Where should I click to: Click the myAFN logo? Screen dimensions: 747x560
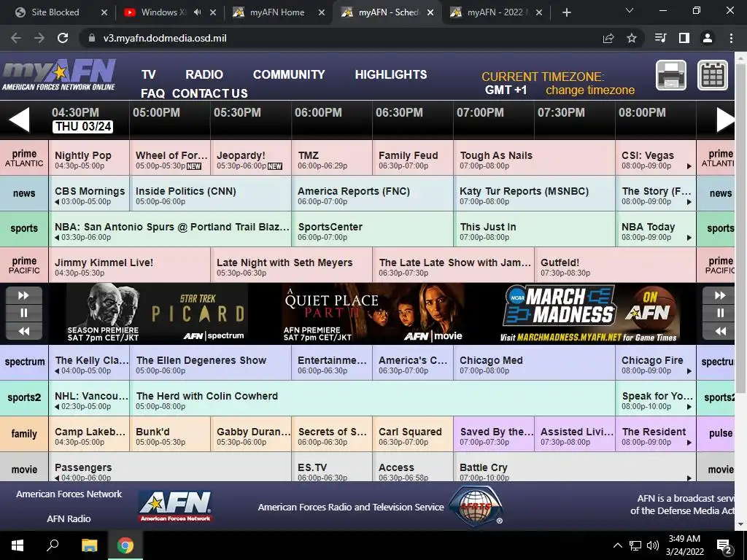point(58,75)
